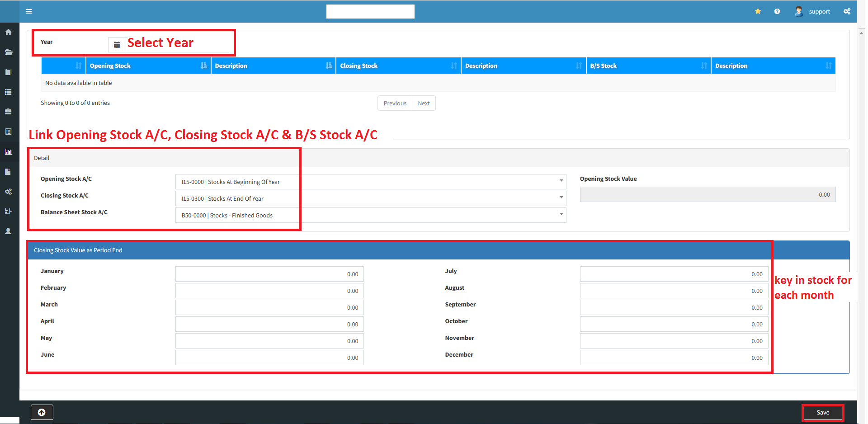Click the Save button

pyautogui.click(x=822, y=413)
